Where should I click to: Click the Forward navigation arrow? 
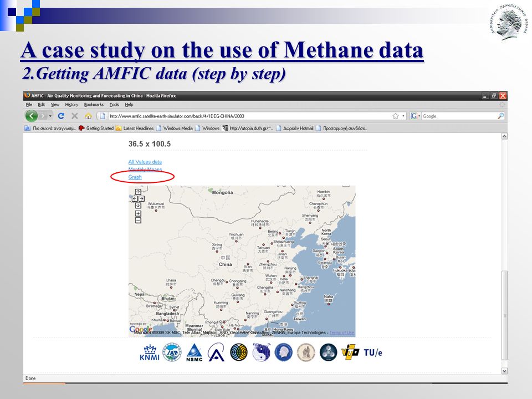click(43, 116)
